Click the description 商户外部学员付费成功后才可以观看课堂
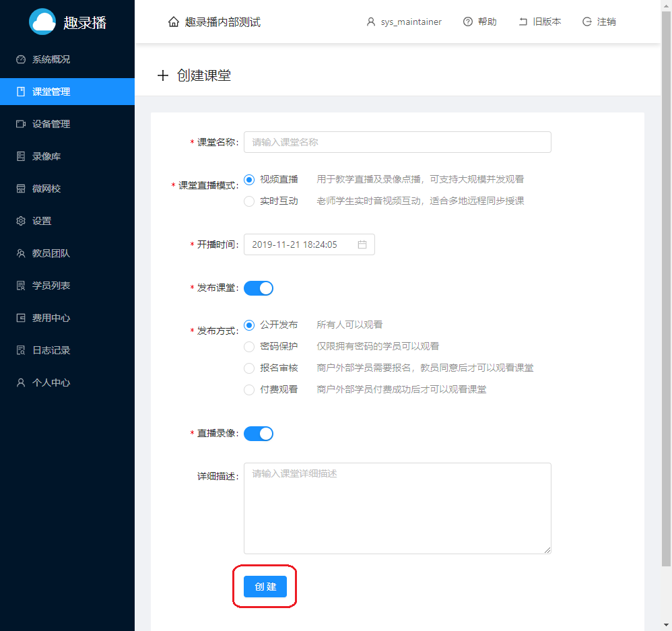Viewport: 672px width, 631px height. point(401,390)
